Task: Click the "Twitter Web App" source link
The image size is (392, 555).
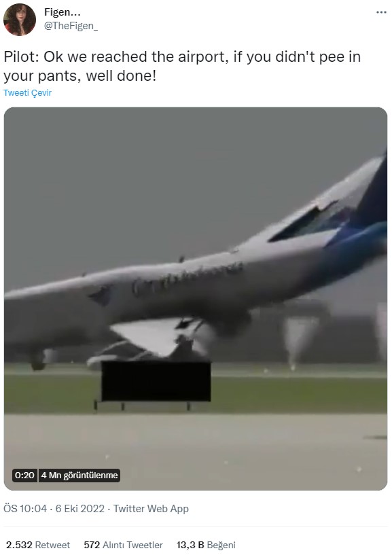Action: point(151,509)
